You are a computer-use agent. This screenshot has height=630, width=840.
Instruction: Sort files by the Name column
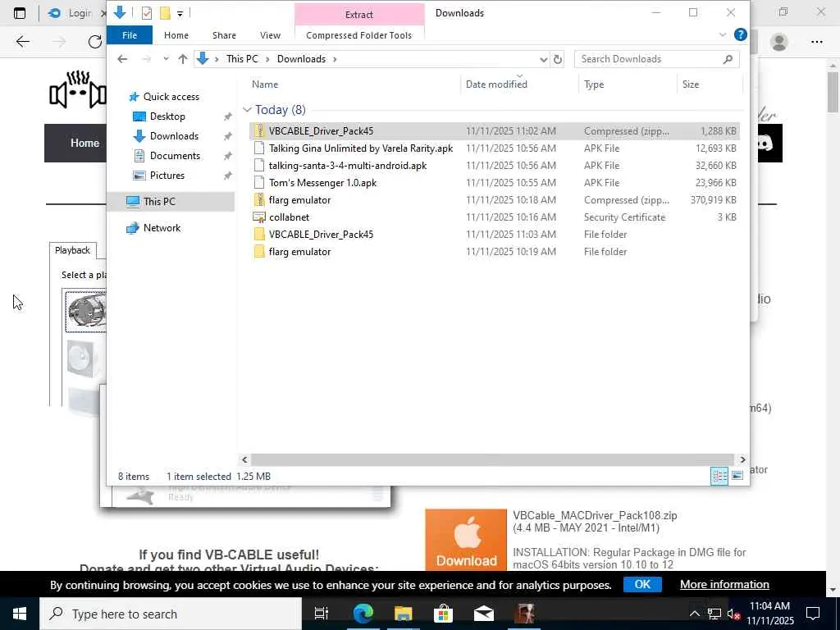265,84
